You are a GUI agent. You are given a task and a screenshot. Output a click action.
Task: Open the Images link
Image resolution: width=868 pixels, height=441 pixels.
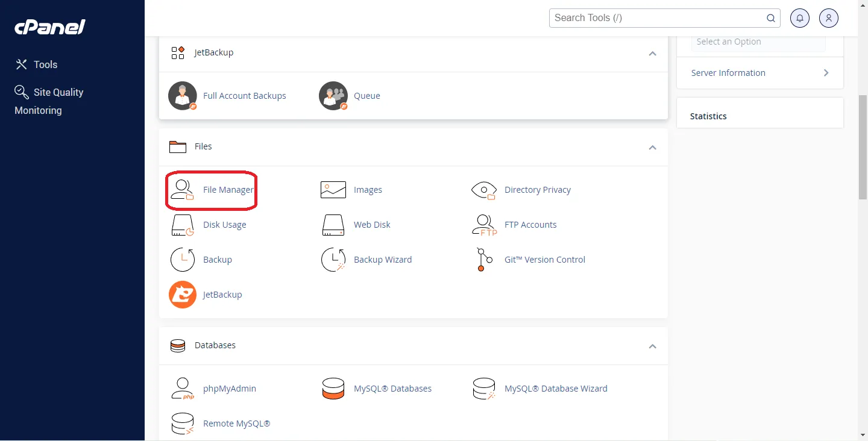pyautogui.click(x=368, y=190)
